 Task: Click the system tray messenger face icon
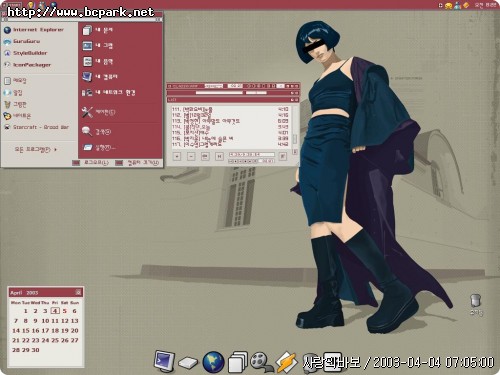click(x=449, y=5)
